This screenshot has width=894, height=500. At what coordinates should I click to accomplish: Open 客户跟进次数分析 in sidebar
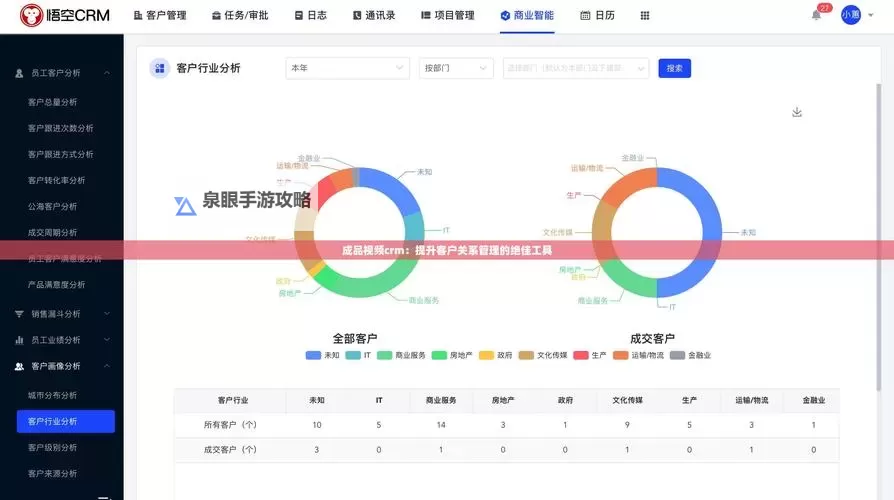pyautogui.click(x=60, y=128)
